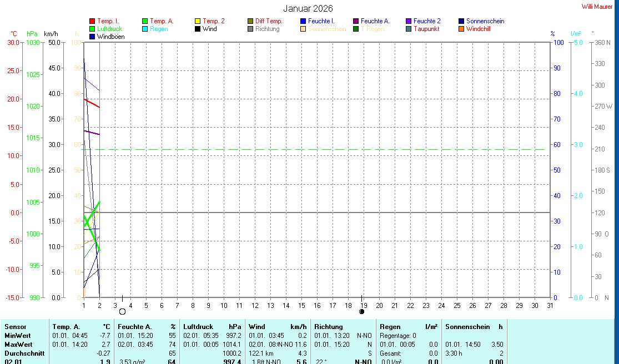Click the red Temp. I. legend swatch
This screenshot has height=364, width=619.
[x=92, y=21]
